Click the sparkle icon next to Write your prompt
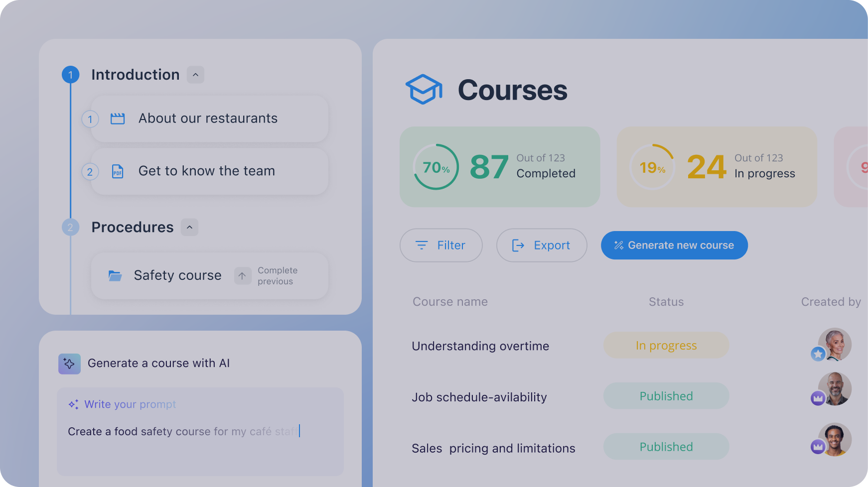This screenshot has width=868, height=487. (x=73, y=404)
